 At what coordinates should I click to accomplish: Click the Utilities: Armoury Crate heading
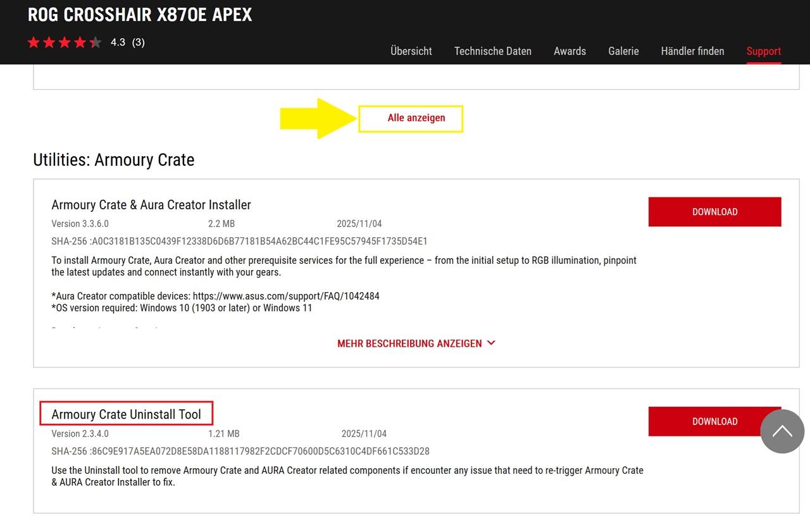[x=114, y=159]
